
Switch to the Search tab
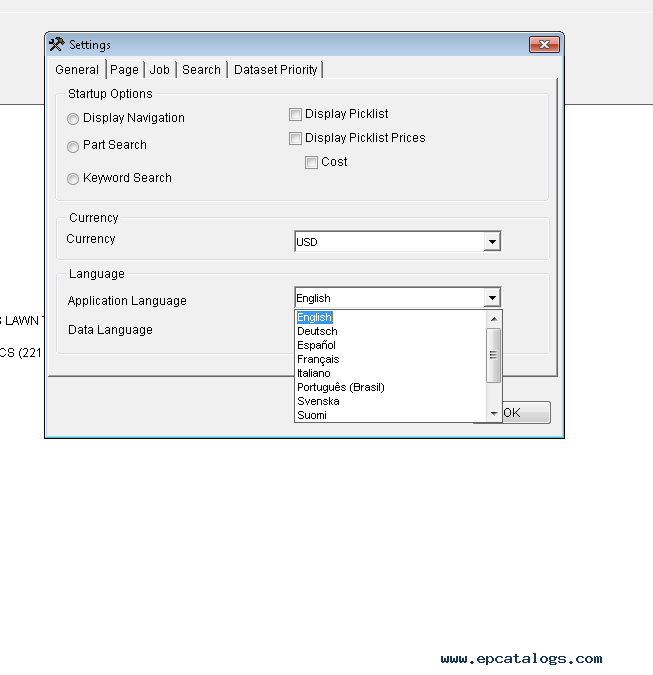[x=201, y=70]
